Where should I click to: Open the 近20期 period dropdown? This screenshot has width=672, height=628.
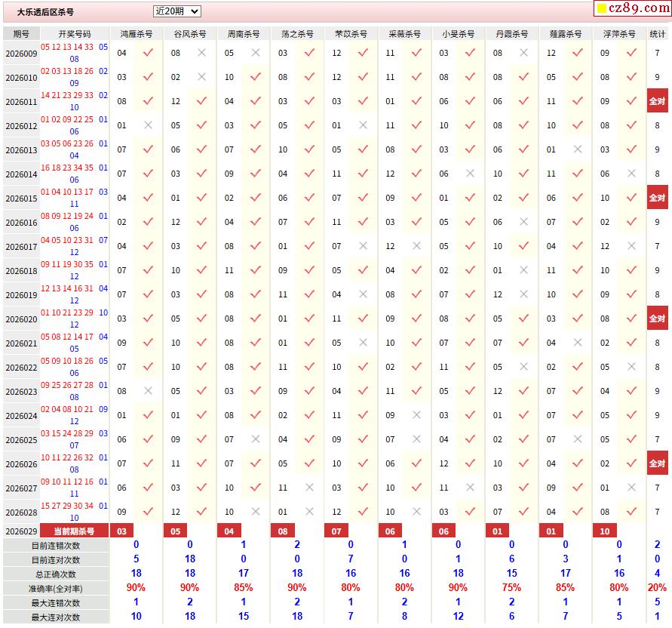(x=176, y=11)
